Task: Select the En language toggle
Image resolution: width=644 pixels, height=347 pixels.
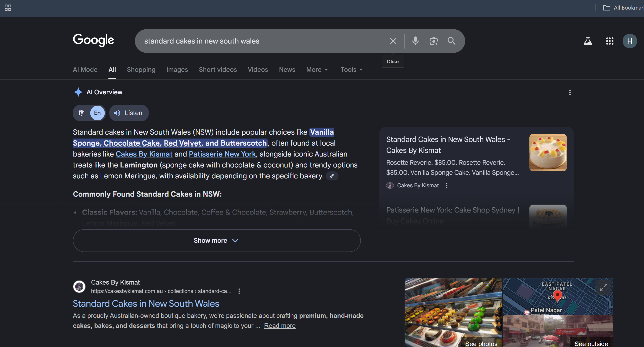Action: click(x=97, y=113)
